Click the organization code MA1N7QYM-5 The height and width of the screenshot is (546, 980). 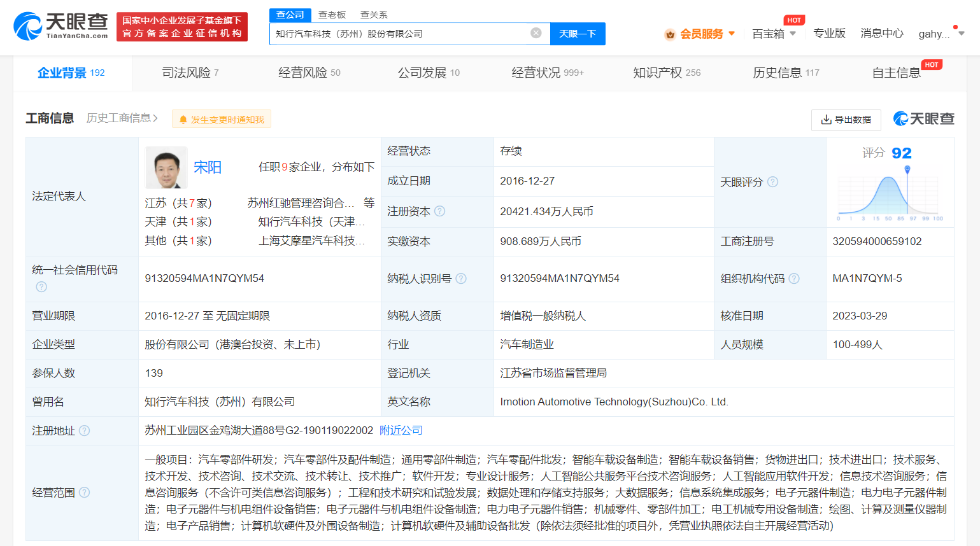pos(867,279)
